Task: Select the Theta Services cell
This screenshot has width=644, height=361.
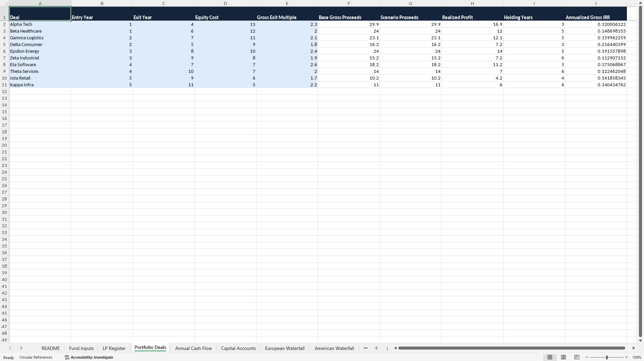Action: (40, 71)
